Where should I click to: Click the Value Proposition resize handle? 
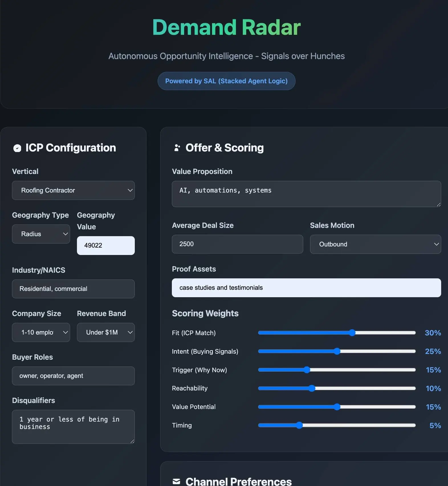click(x=439, y=204)
